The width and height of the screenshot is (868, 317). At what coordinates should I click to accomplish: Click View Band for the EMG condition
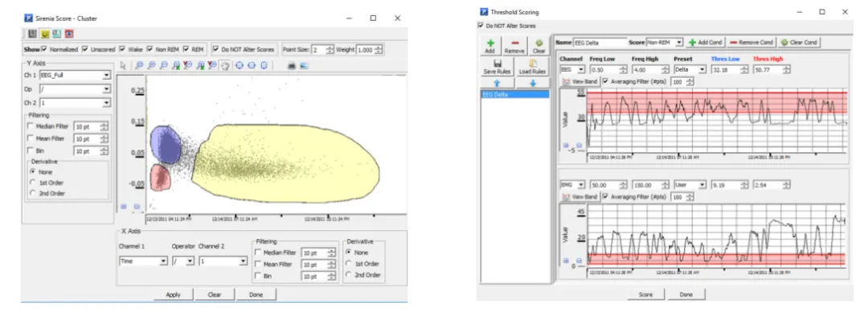click(580, 197)
